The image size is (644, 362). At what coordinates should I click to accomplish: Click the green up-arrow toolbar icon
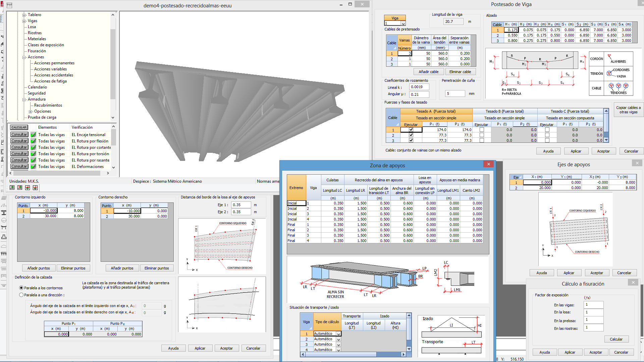(x=35, y=188)
